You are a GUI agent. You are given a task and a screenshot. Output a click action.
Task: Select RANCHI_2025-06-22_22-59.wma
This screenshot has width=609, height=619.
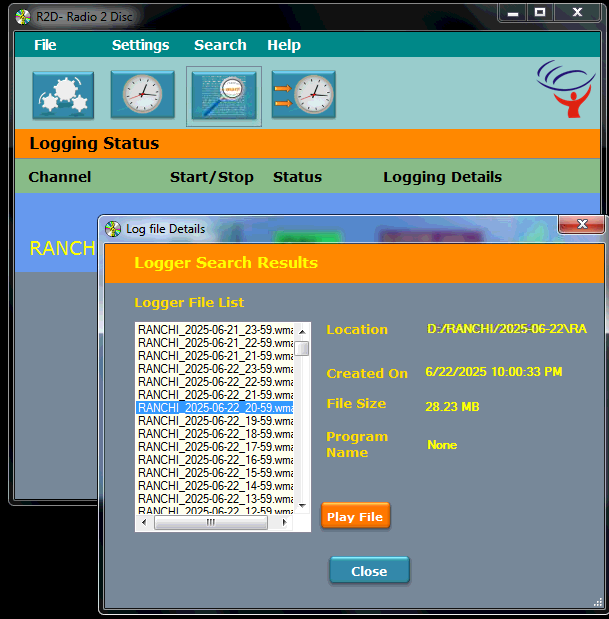(x=215, y=382)
